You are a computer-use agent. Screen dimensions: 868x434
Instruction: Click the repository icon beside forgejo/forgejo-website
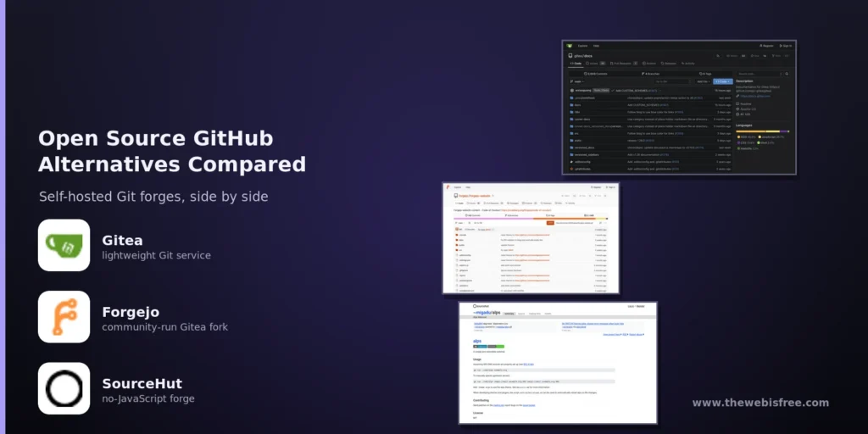pos(455,196)
